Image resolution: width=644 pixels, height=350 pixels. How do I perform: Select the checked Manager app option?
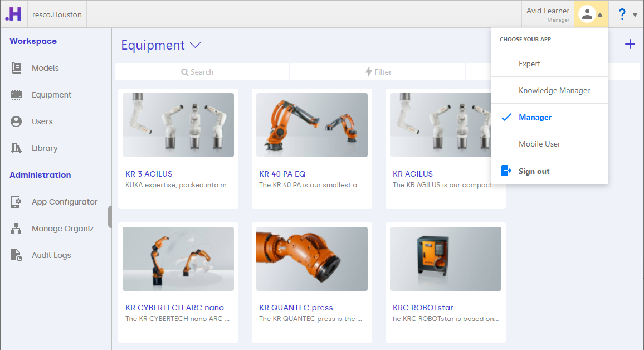click(x=535, y=117)
